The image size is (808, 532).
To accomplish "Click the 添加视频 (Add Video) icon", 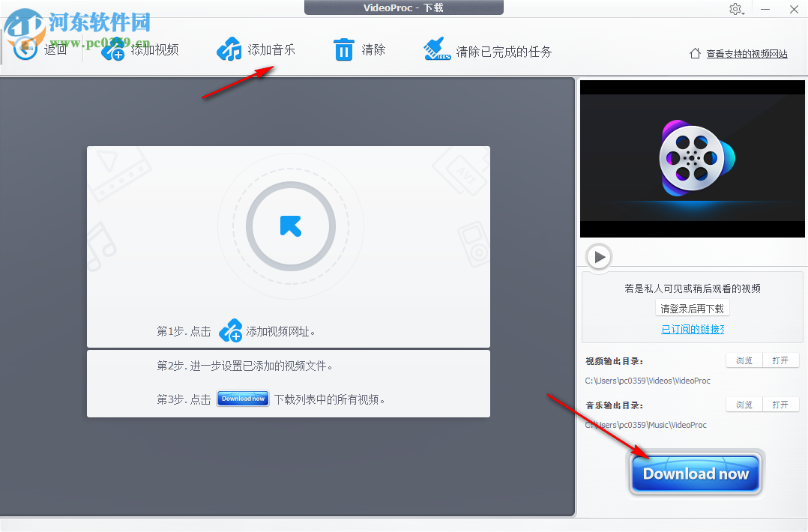I will point(113,48).
